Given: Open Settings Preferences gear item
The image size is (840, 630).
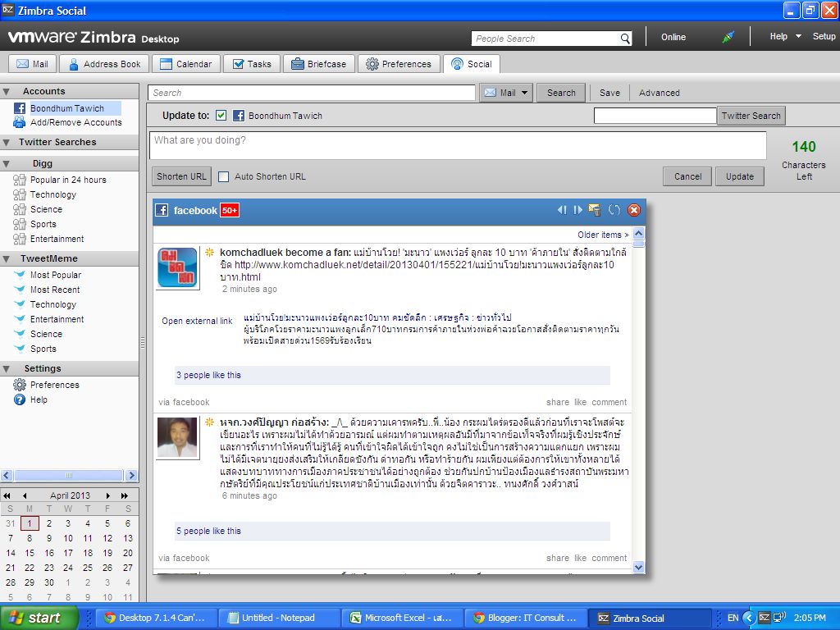Looking at the screenshot, I should point(46,385).
